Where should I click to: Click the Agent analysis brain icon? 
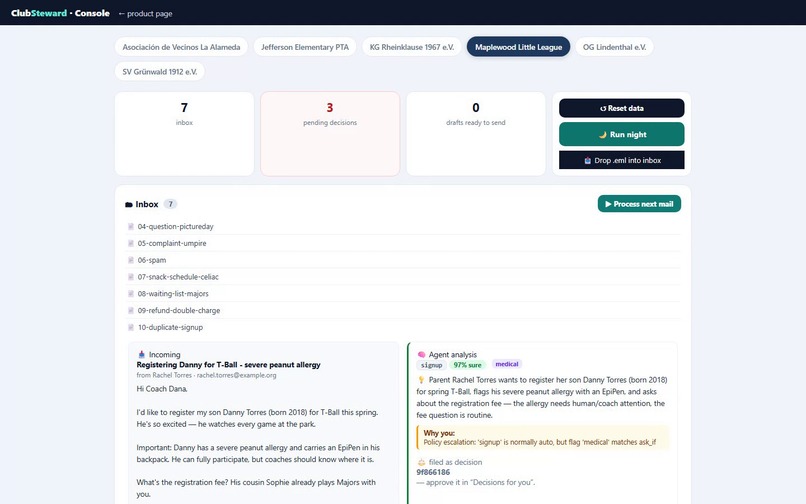(422, 354)
